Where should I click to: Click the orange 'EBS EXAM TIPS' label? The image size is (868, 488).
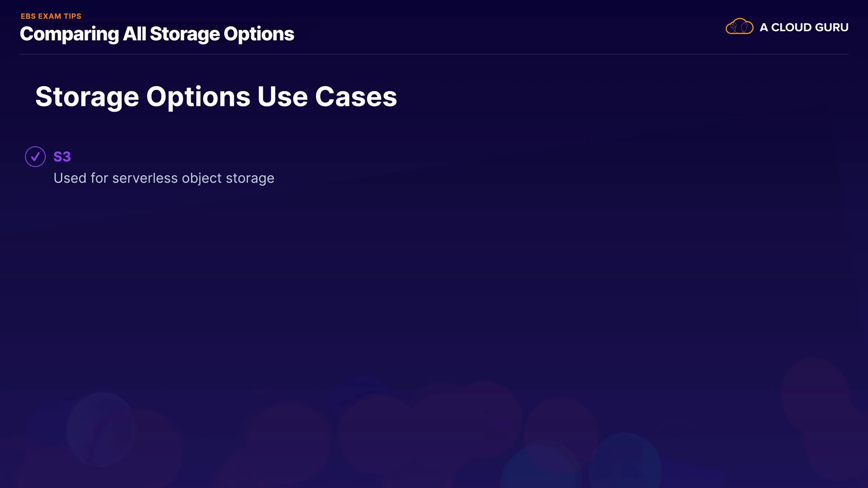click(x=51, y=16)
